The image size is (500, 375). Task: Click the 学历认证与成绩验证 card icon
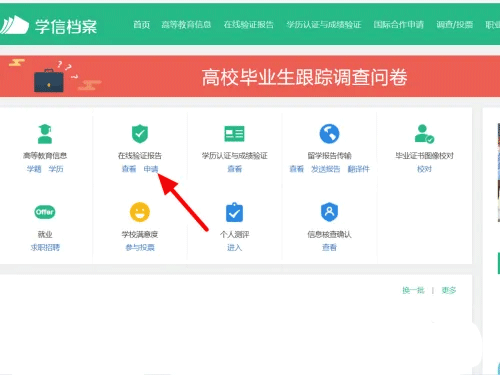coord(234,134)
